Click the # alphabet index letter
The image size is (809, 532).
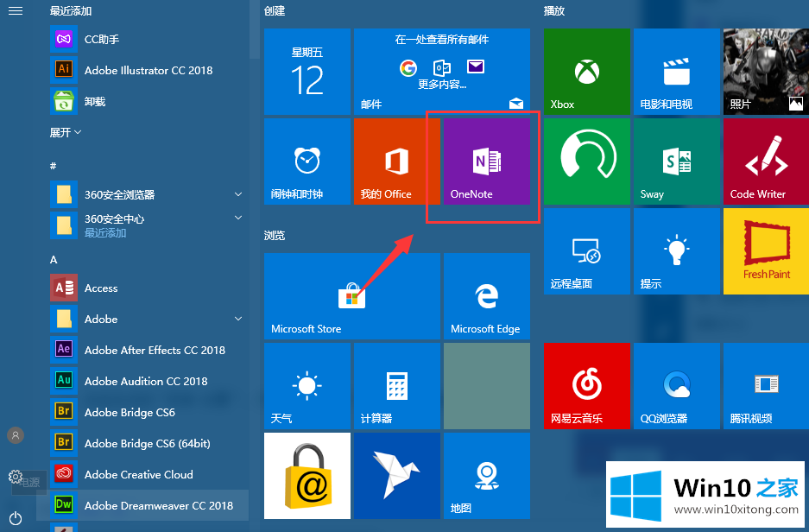54,166
